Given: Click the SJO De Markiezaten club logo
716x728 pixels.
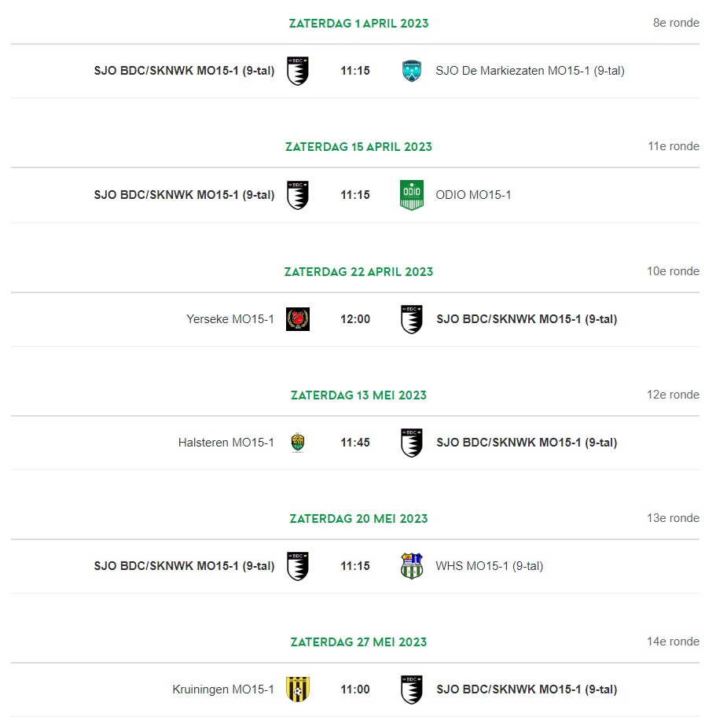Looking at the screenshot, I should pyautogui.click(x=412, y=71).
